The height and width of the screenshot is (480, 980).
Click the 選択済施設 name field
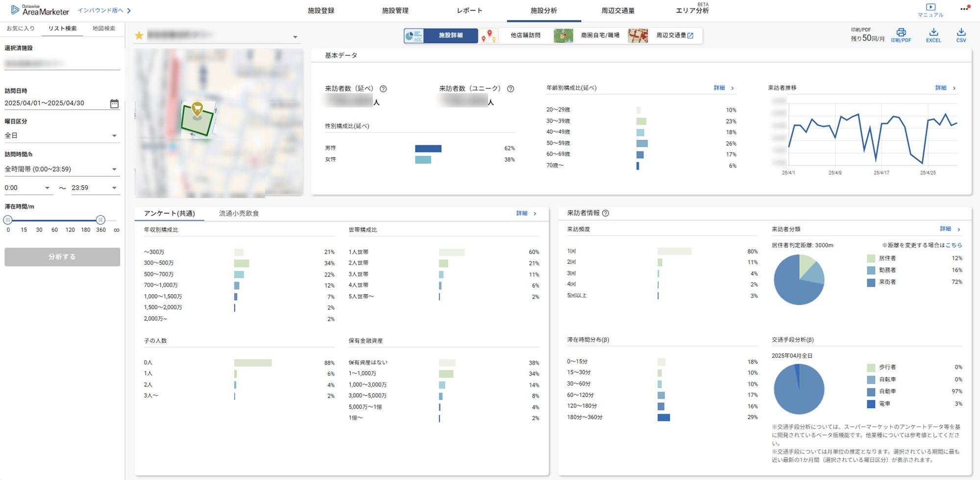point(62,64)
